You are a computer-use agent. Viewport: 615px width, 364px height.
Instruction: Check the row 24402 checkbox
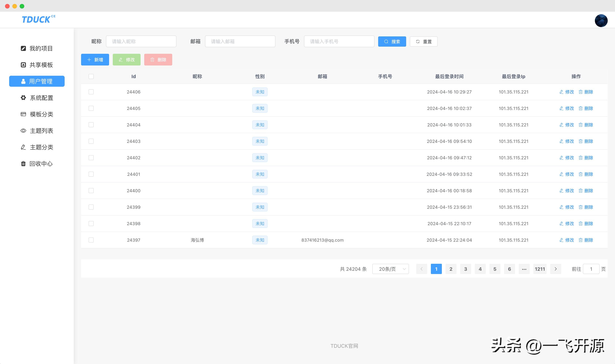point(91,157)
